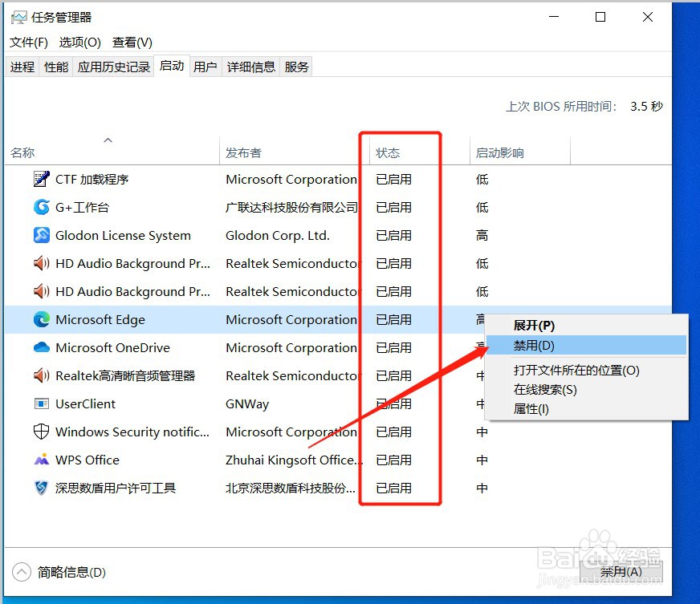Select the Realtek高清晰音频管理器 speaker icon
This screenshot has width=700, height=604.
[x=41, y=375]
